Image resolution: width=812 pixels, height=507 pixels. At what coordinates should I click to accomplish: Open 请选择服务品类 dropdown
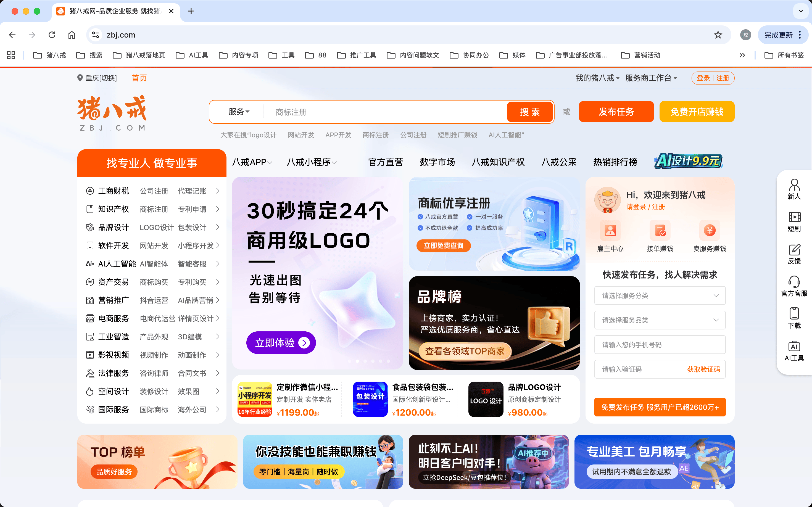tap(659, 320)
